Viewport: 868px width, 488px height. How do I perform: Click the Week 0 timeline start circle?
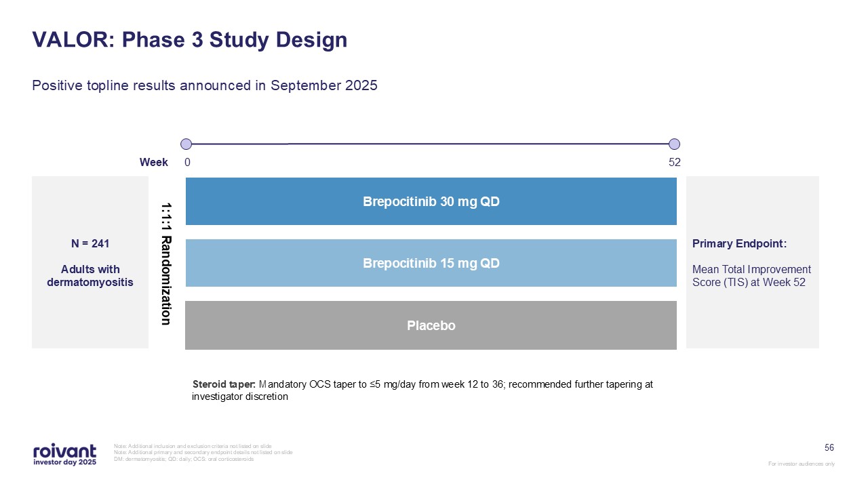[x=186, y=144]
